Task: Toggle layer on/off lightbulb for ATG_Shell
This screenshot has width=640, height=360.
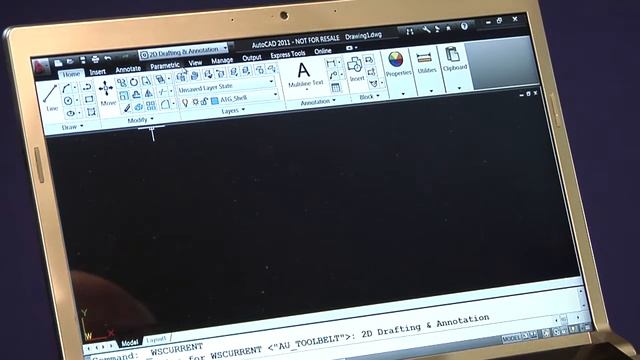Action: (x=185, y=103)
